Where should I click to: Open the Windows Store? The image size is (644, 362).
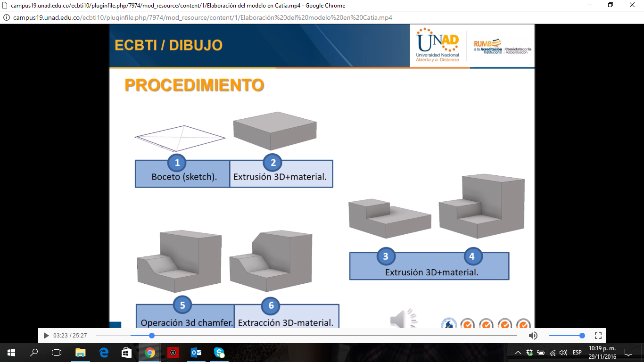point(127,352)
